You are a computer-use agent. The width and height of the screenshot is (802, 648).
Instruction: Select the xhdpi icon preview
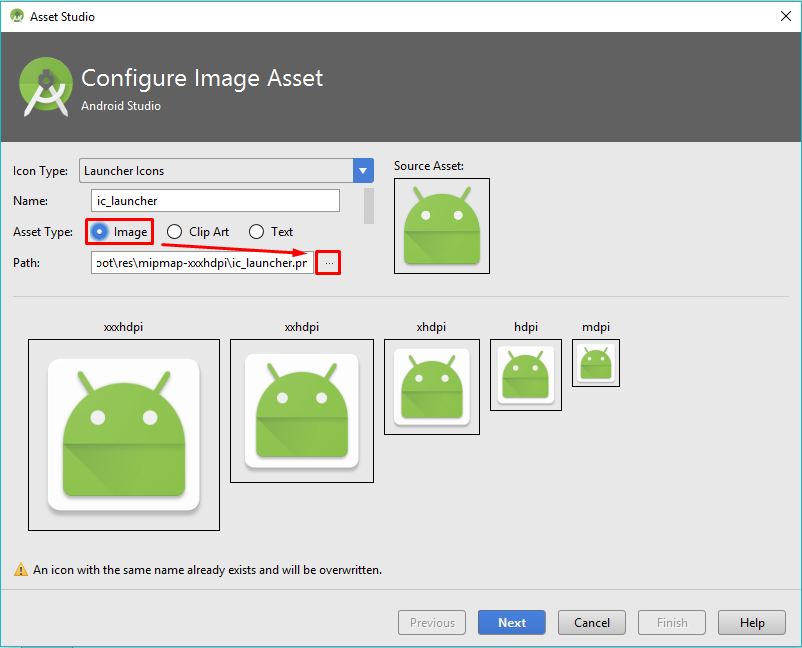[432, 387]
